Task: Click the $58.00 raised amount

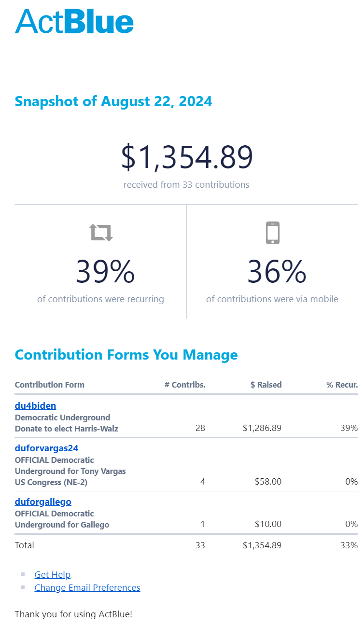Action: [268, 482]
